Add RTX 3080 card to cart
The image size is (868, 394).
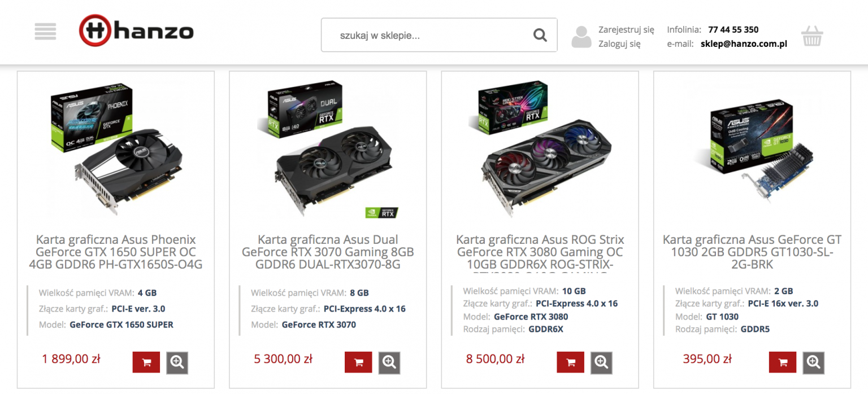pos(570,362)
